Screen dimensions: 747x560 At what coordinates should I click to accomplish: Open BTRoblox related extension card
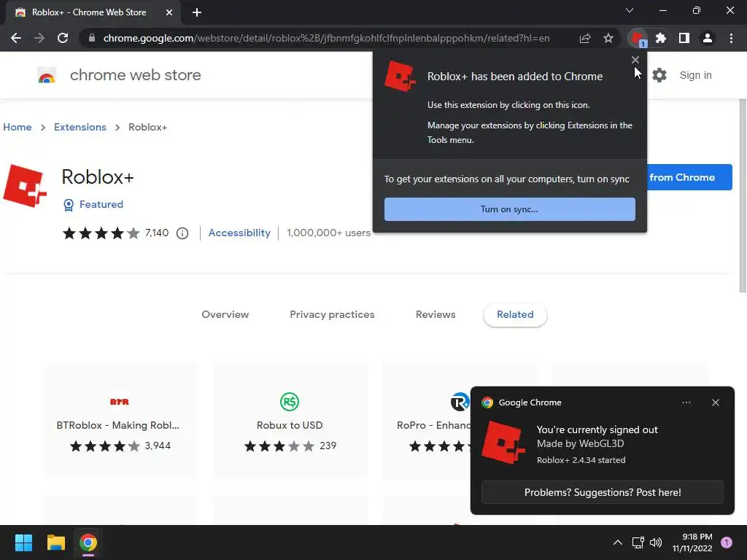(119, 420)
